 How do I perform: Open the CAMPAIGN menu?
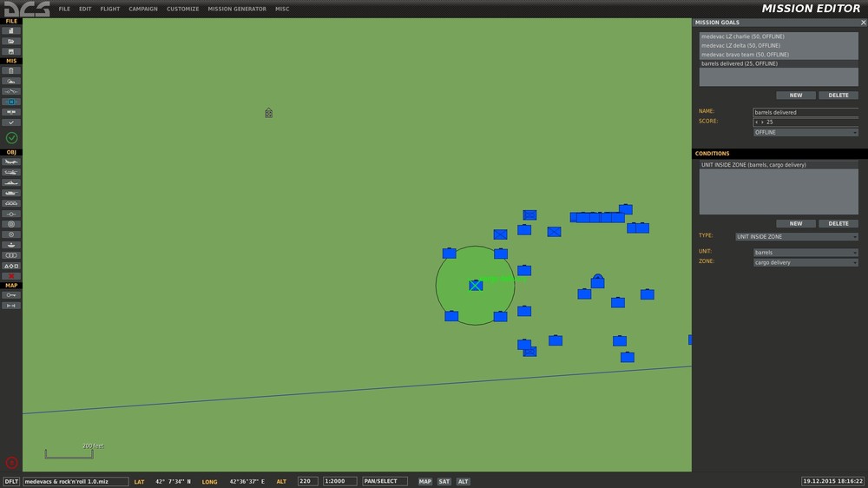point(143,9)
